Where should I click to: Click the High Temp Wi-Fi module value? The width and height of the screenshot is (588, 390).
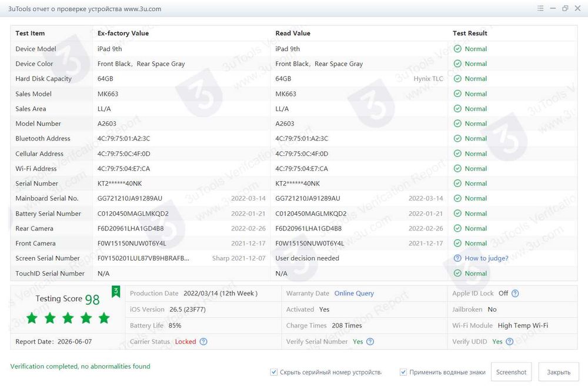(x=523, y=325)
